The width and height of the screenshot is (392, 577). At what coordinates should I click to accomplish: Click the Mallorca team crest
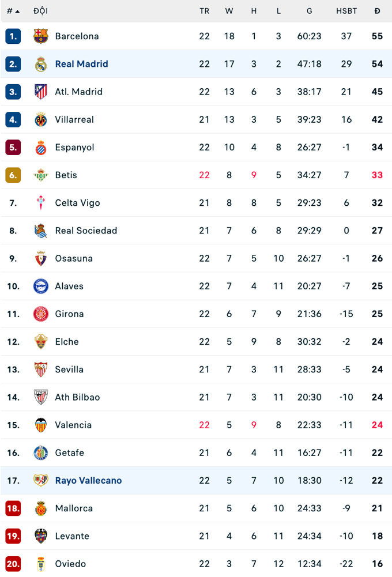coord(41,508)
